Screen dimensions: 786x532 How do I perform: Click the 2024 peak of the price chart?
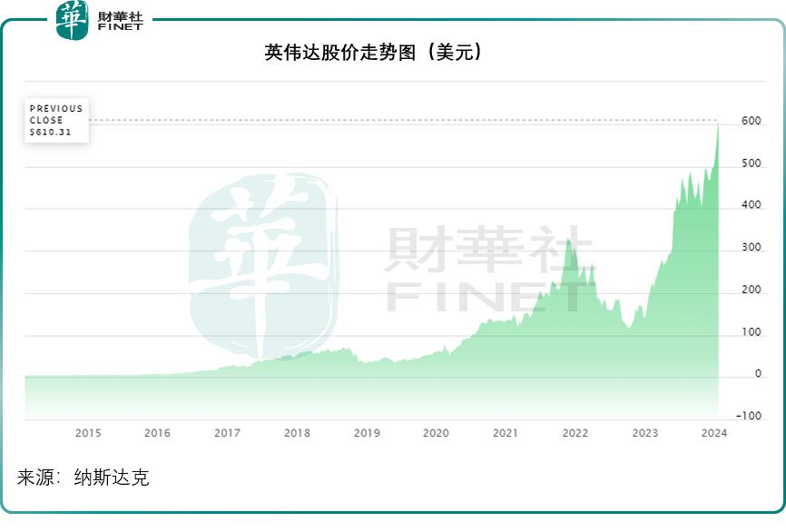tap(718, 123)
